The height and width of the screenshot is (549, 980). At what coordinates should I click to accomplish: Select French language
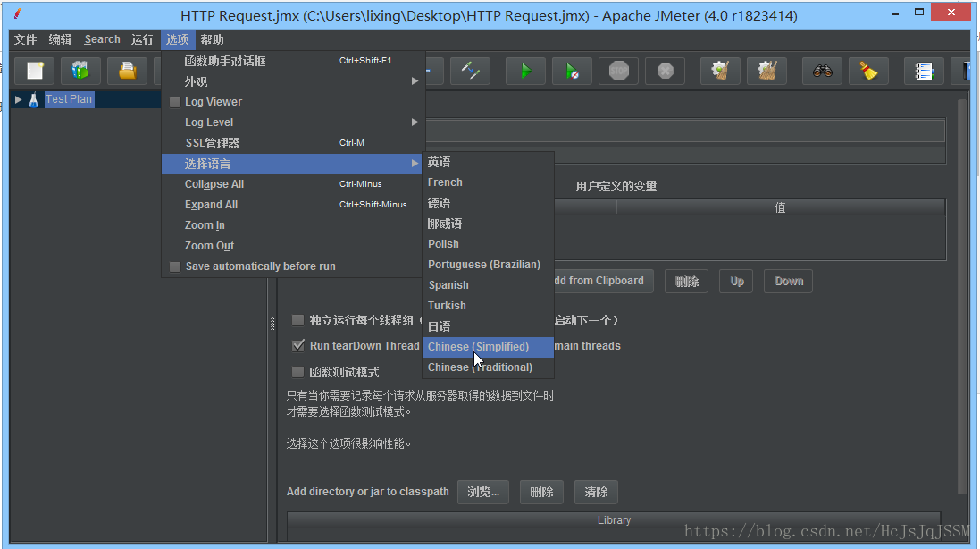[488, 182]
